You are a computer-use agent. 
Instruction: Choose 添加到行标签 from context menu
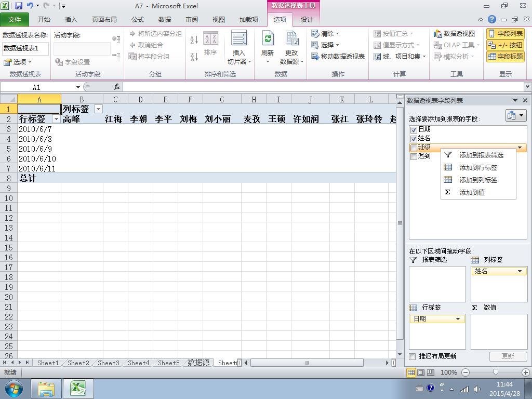(x=478, y=167)
